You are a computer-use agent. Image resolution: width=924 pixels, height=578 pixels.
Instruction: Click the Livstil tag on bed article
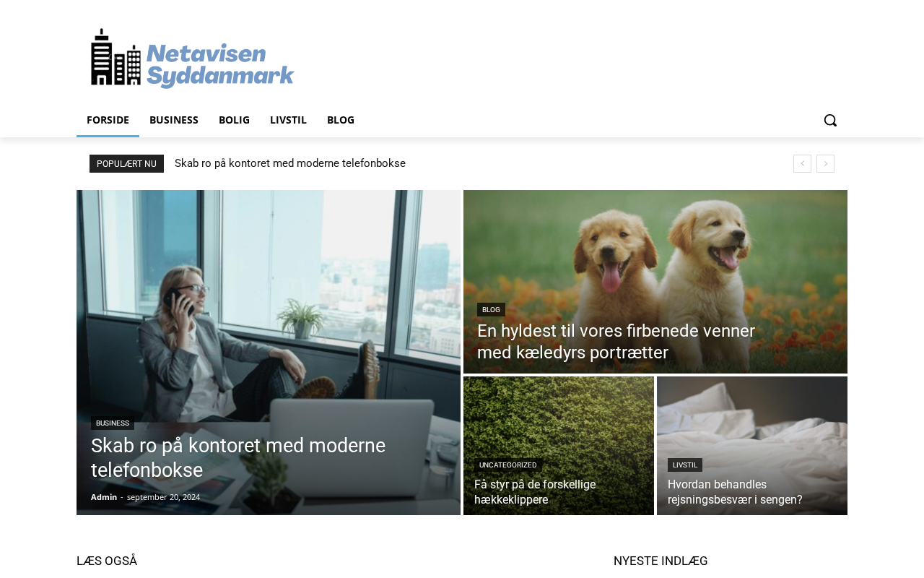(685, 465)
